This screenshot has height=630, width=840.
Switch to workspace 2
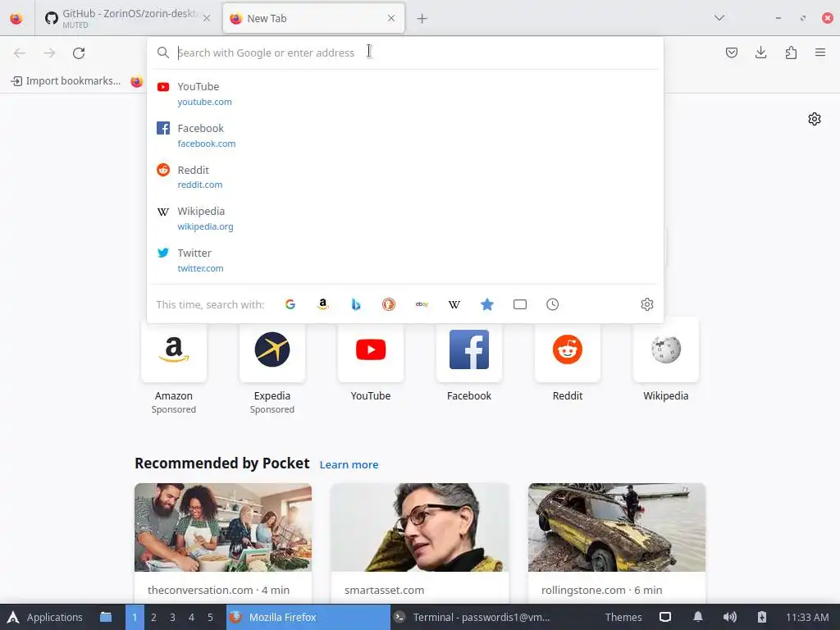coord(153,617)
